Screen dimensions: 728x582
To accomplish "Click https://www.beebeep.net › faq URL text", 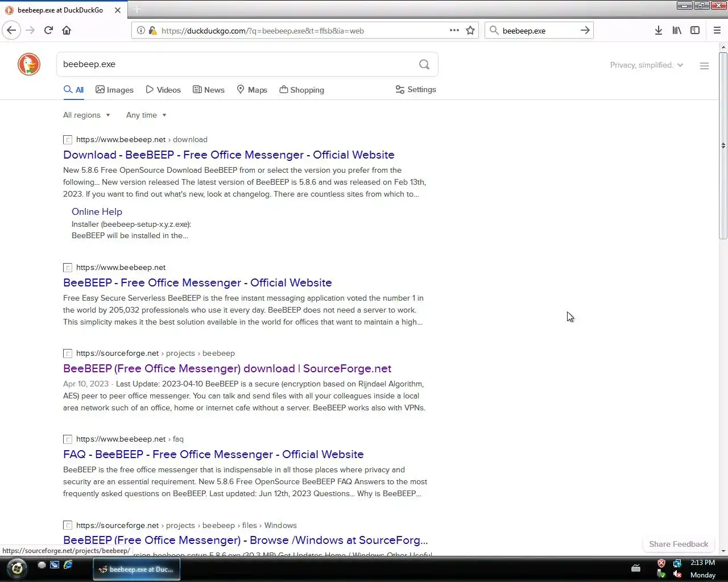I will tap(130, 439).
